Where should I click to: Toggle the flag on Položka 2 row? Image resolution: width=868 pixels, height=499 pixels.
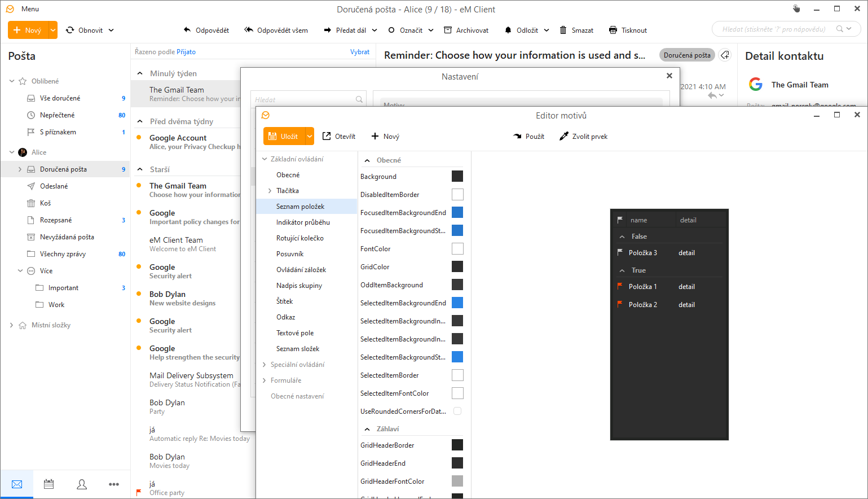pos(620,304)
